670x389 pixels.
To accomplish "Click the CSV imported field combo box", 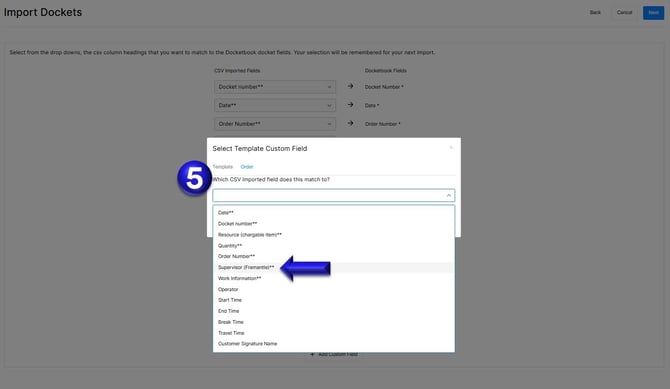I will pyautogui.click(x=334, y=195).
